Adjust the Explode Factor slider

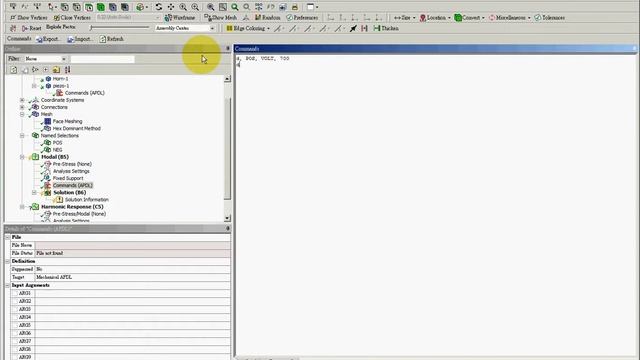[x=120, y=27]
